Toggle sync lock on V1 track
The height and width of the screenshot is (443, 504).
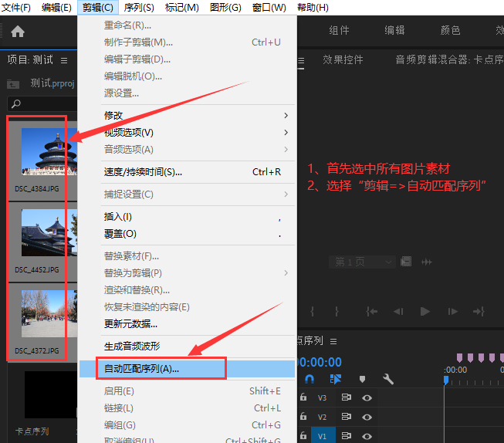(347, 436)
